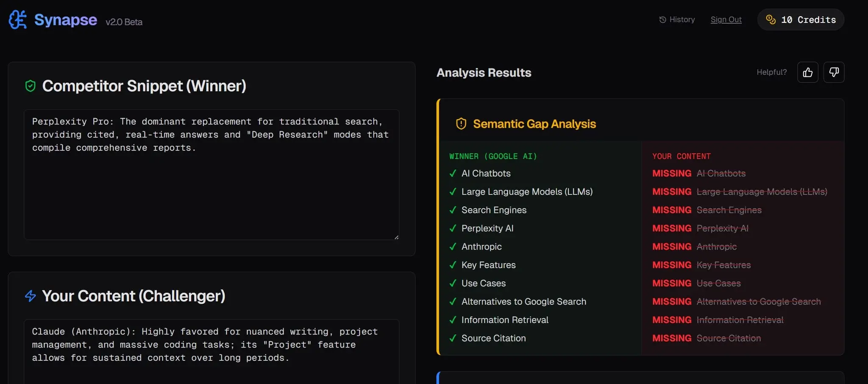Image resolution: width=868 pixels, height=384 pixels.
Task: Click the Sign Out link
Action: point(726,20)
